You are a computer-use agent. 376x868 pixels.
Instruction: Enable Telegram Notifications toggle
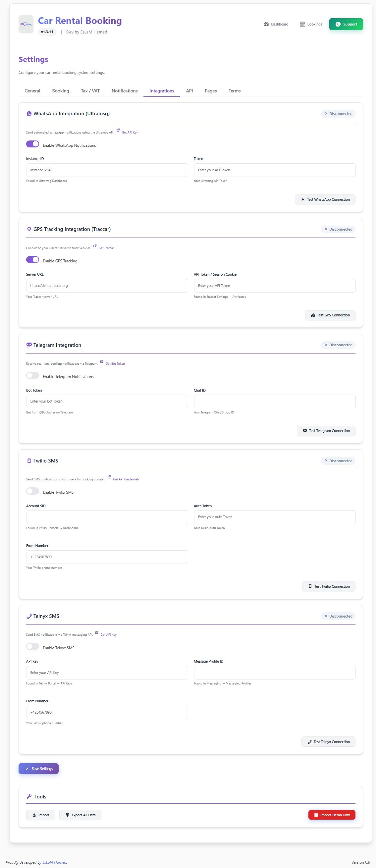pyautogui.click(x=33, y=375)
